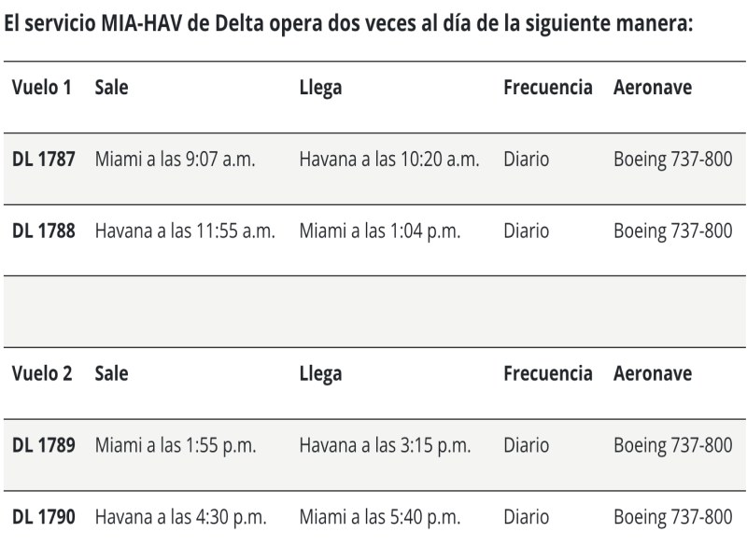
Task: Select flight number DL 1790
Action: 43,517
